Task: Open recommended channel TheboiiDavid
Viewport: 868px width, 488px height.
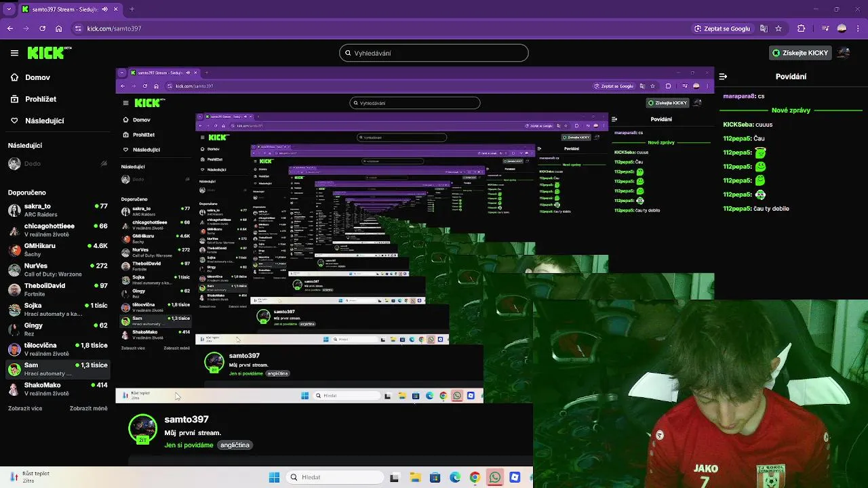Action: point(57,289)
